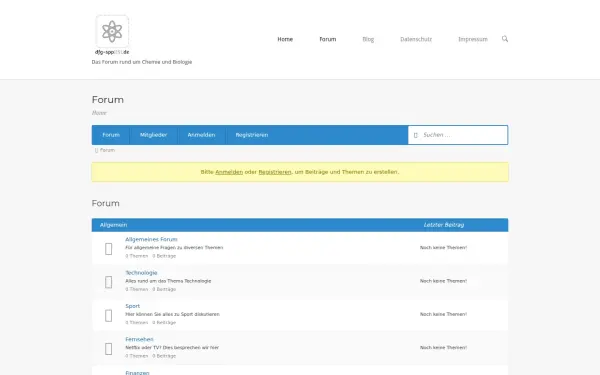Select the Forum tab in blue bar
Image resolution: width=600 pixels, height=375 pixels.
point(111,135)
